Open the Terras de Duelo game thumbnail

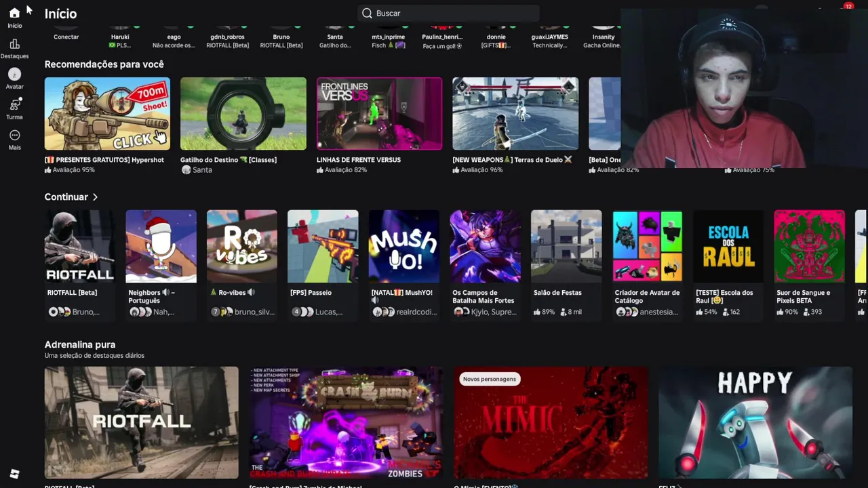(515, 113)
